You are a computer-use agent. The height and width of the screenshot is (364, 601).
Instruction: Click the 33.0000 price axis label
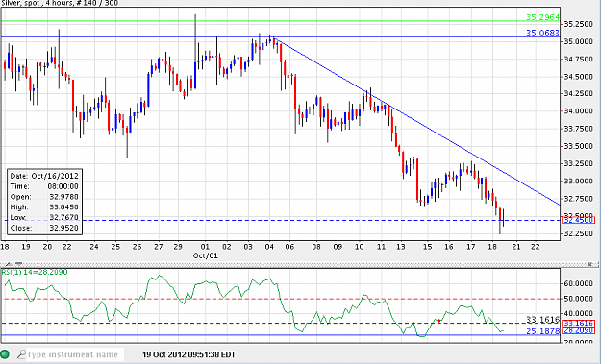578,182
